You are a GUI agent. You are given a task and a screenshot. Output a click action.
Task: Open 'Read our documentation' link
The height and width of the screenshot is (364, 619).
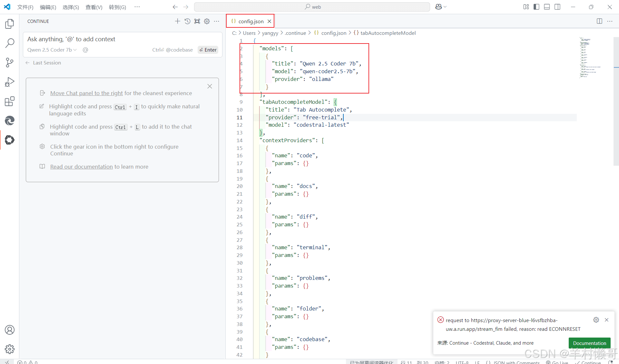click(81, 167)
